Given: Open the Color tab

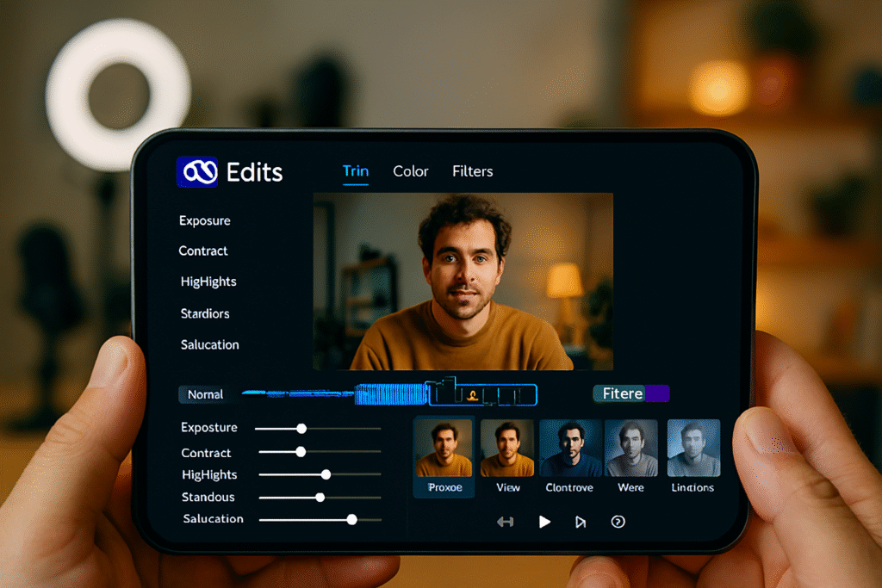Looking at the screenshot, I should coord(411,171).
